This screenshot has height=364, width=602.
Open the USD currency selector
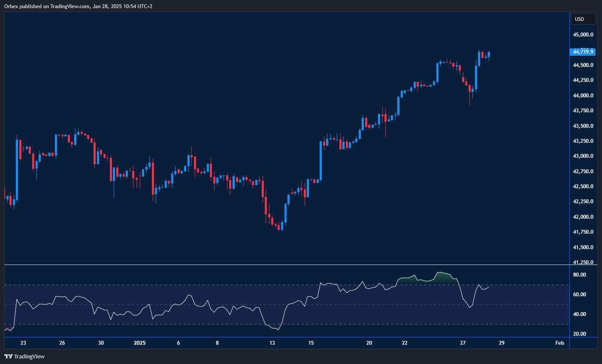click(583, 18)
